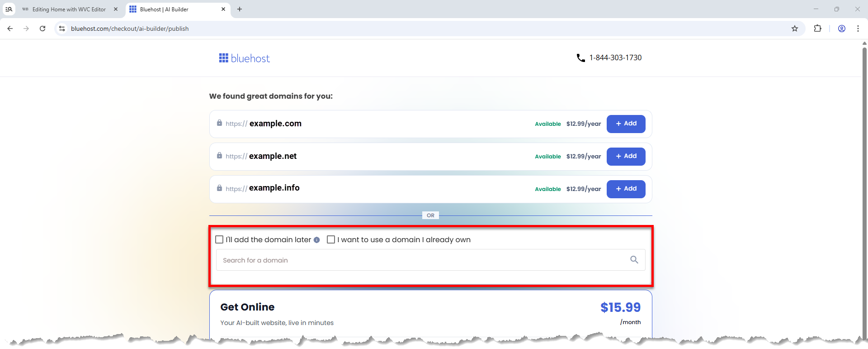The height and width of the screenshot is (349, 868).
Task: Click the 1-844-303-1730 phone number
Action: [615, 57]
